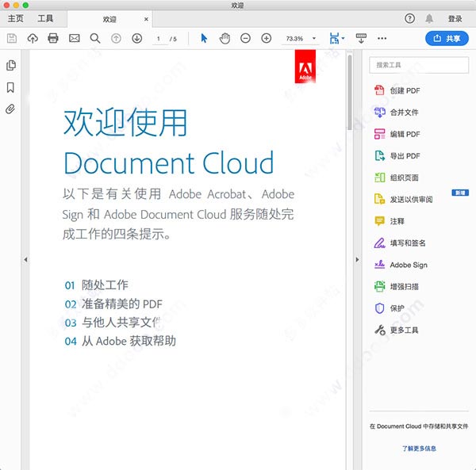Jump to 02 准备精美的 PDF
The width and height of the screenshot is (476, 470).
point(113,304)
